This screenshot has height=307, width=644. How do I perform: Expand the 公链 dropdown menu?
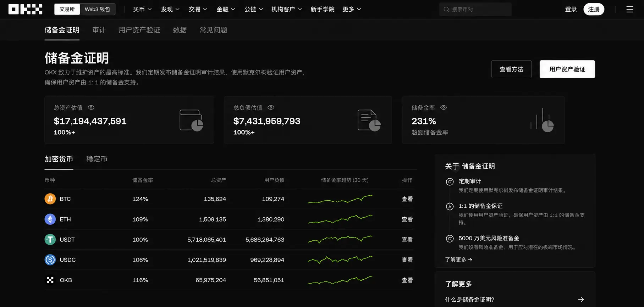[254, 9]
